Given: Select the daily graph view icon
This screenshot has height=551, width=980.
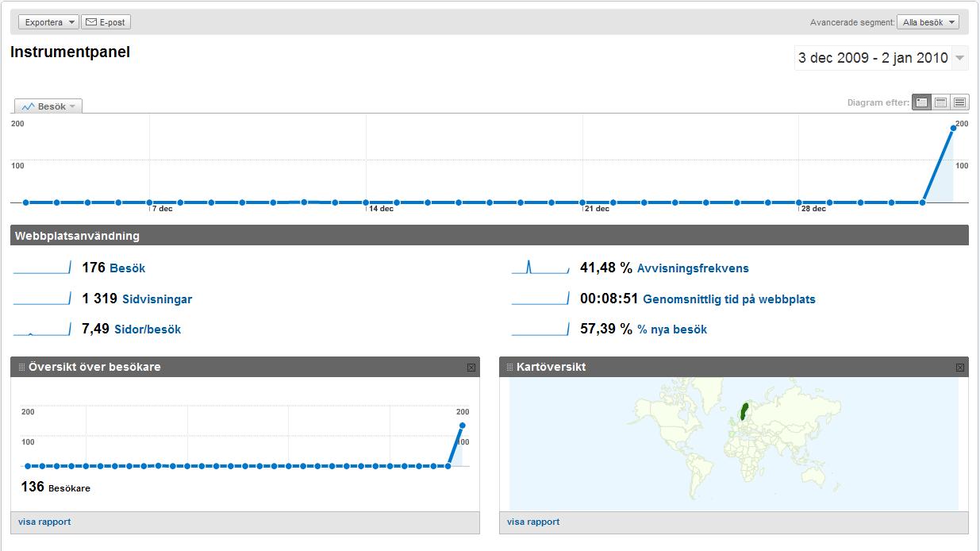Looking at the screenshot, I should pyautogui.click(x=921, y=102).
